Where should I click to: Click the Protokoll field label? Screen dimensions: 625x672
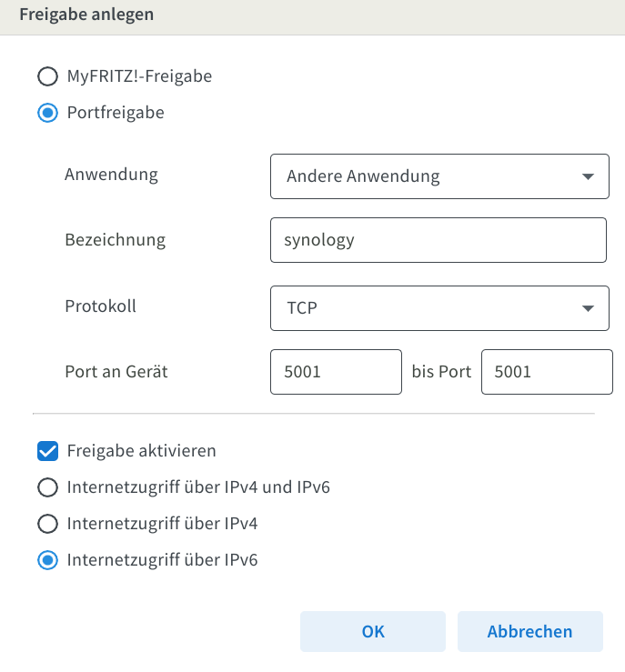point(100,306)
